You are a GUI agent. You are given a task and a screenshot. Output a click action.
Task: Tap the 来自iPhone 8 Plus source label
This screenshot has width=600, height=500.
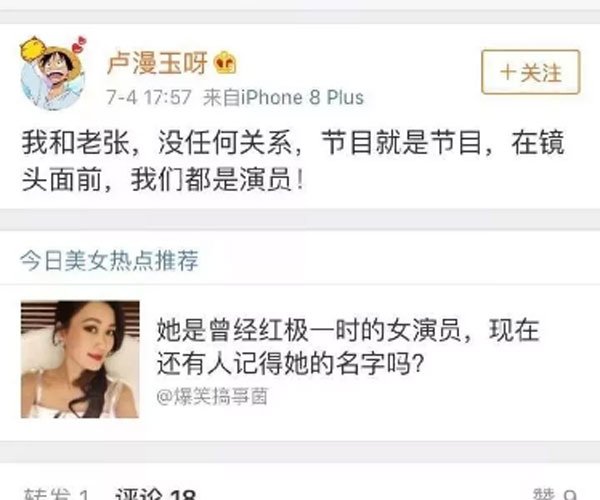tap(283, 97)
